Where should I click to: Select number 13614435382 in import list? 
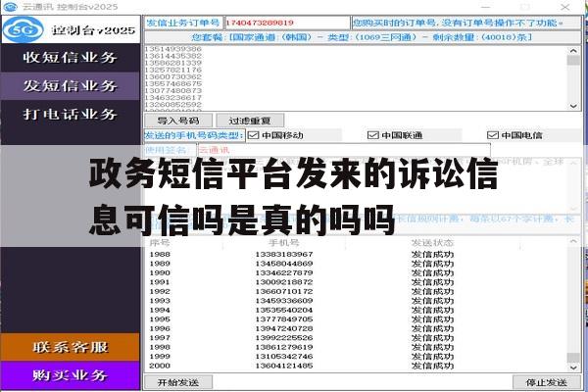172,56
